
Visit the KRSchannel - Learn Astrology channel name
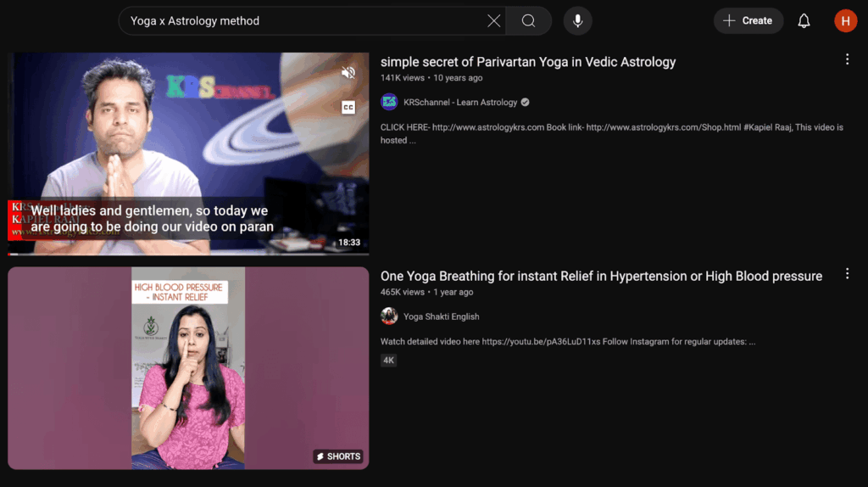click(x=460, y=103)
